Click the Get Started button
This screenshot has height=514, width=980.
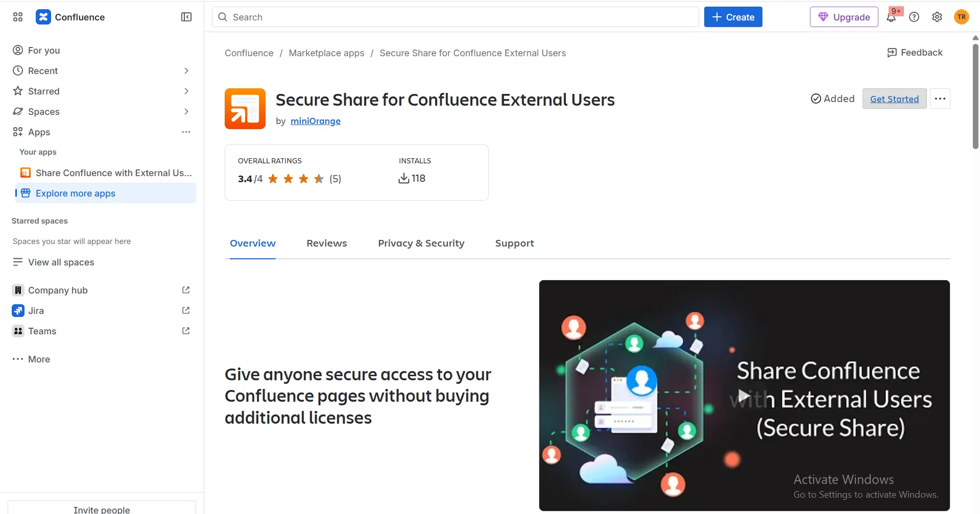click(x=894, y=99)
